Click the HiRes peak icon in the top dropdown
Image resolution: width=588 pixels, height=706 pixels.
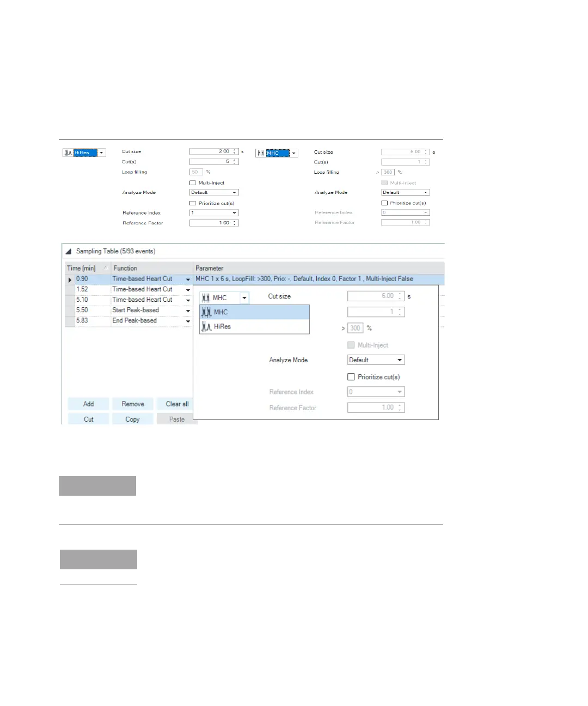point(68,153)
